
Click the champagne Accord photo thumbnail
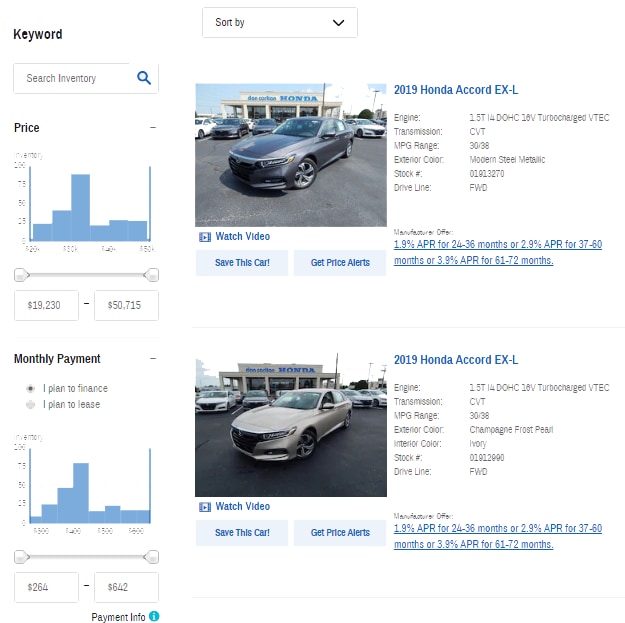coord(291,425)
